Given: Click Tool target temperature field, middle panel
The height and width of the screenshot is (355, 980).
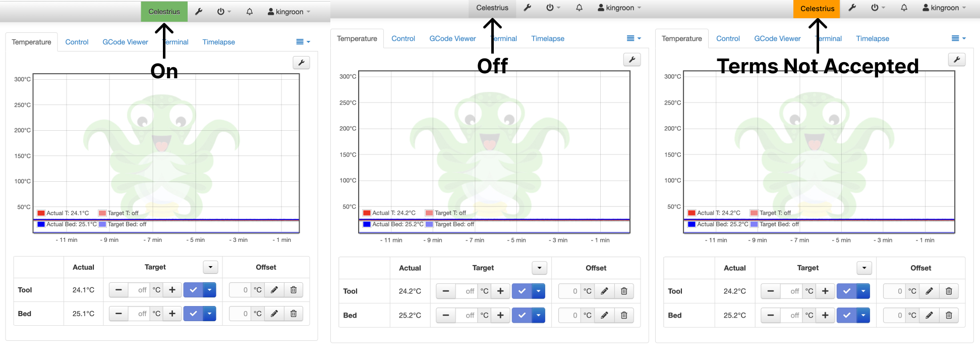Looking at the screenshot, I should (x=467, y=291).
